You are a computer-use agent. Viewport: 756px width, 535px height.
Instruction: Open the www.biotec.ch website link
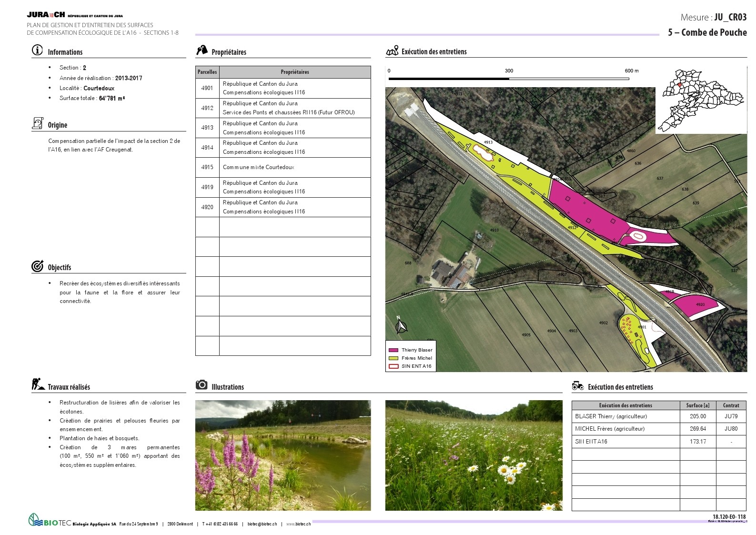click(x=298, y=524)
